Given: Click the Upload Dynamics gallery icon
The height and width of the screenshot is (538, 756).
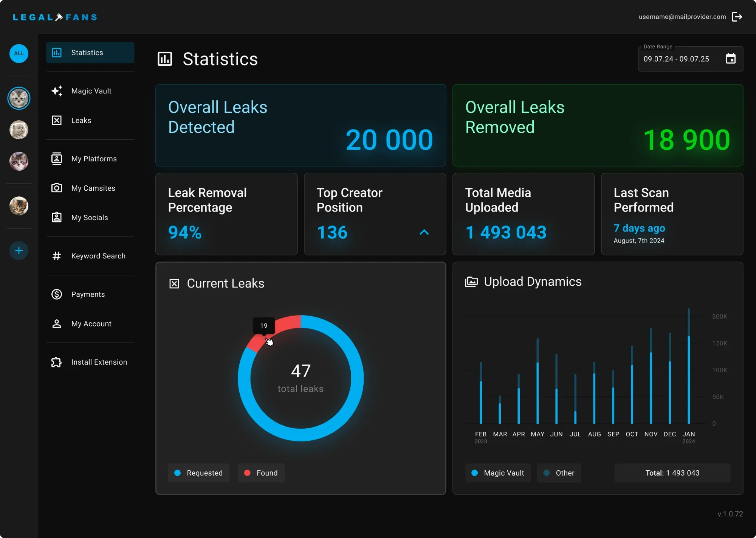Looking at the screenshot, I should [x=471, y=282].
